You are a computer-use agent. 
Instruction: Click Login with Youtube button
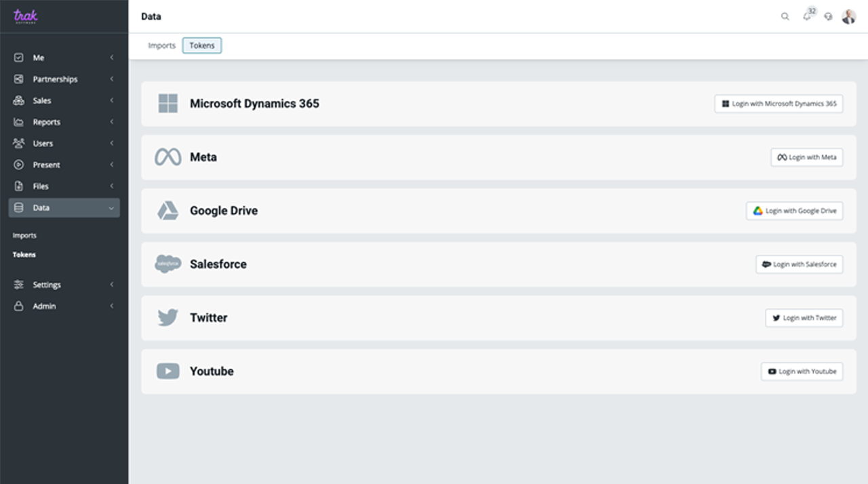(x=802, y=371)
